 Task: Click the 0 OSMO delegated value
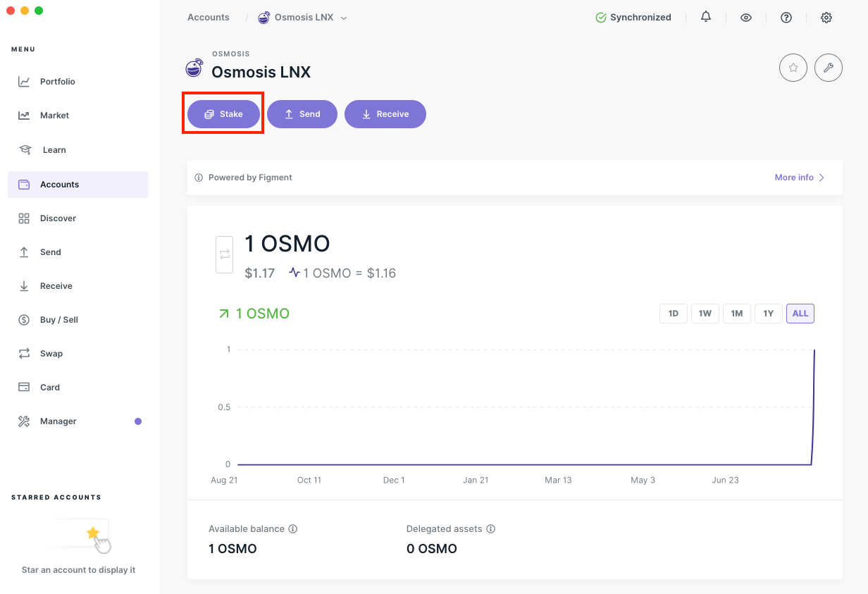(x=432, y=549)
